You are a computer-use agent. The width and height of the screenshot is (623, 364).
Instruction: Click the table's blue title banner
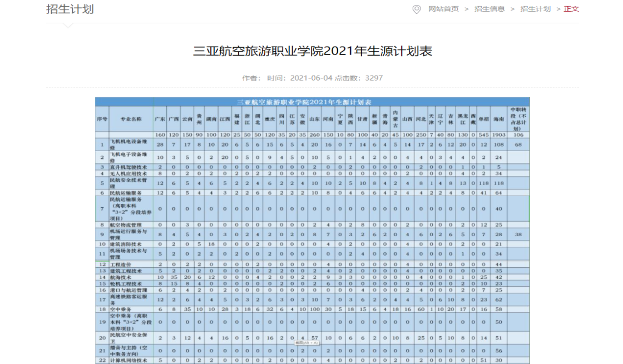(x=311, y=102)
